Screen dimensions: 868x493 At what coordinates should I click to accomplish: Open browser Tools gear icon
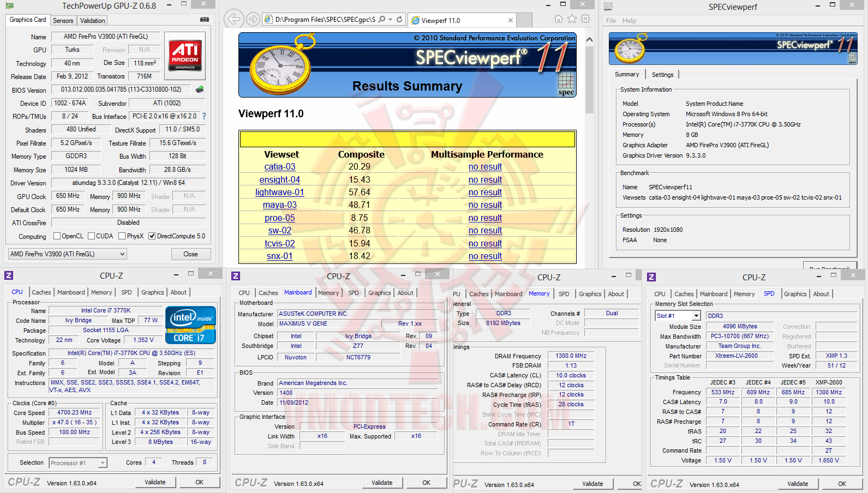585,19
